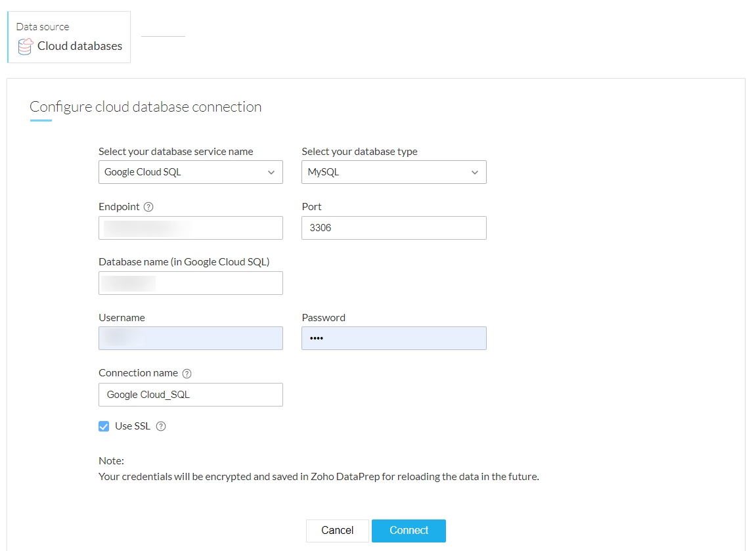Image resolution: width=756 pixels, height=551 pixels.
Task: Click the Cloud databases icon
Action: [x=25, y=47]
